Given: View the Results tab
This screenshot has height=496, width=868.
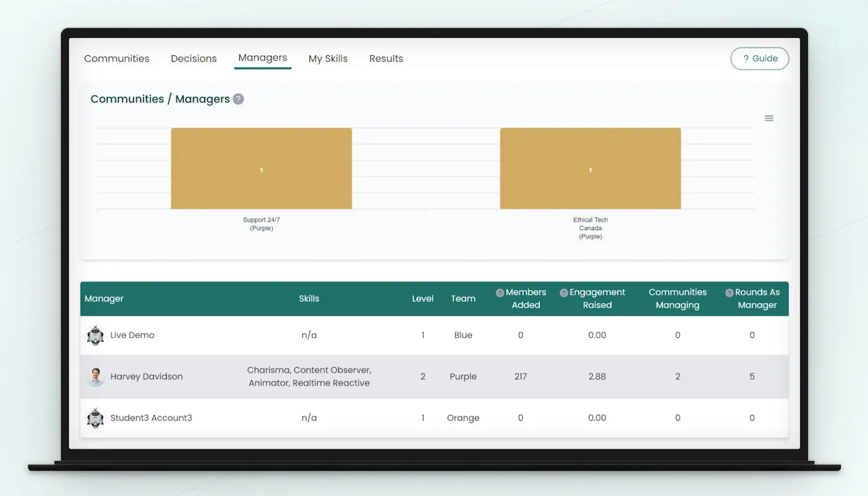Looking at the screenshot, I should (x=386, y=58).
